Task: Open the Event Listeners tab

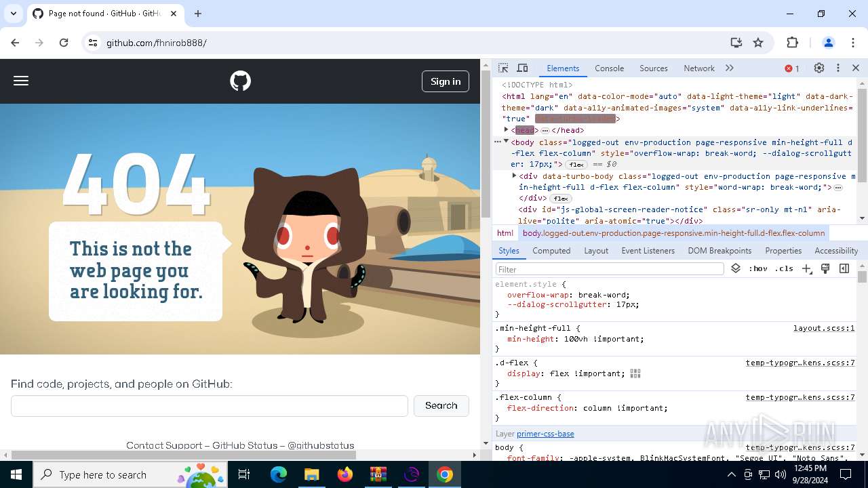Action: click(x=648, y=251)
